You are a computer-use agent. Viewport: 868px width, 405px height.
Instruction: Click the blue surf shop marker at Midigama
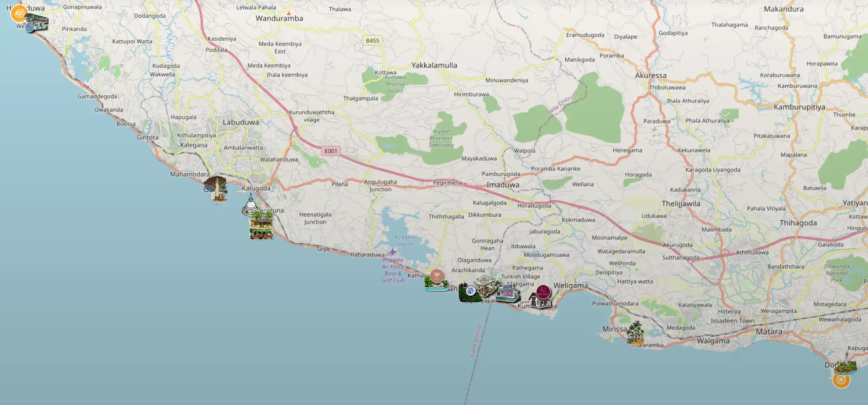point(507,293)
